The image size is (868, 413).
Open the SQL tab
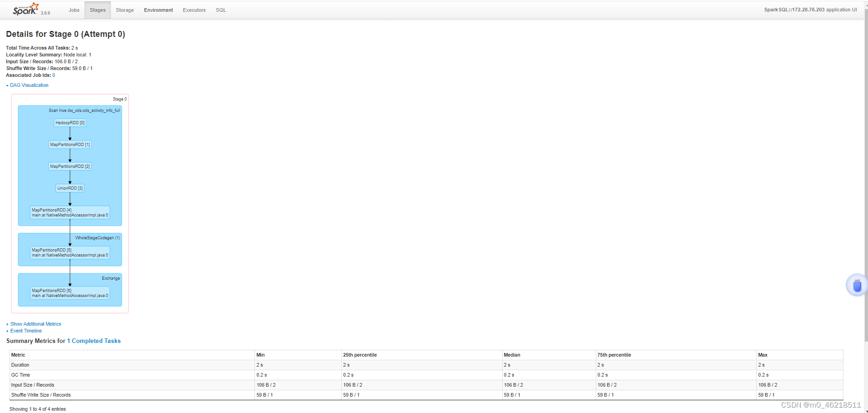[x=221, y=10]
